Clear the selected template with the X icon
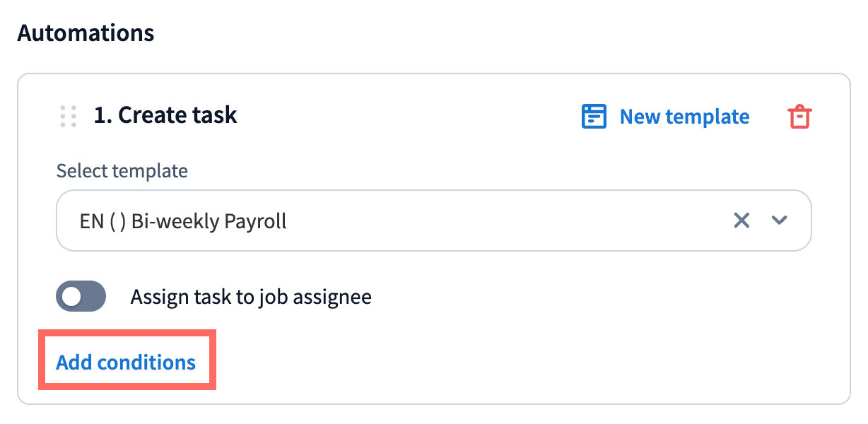 click(x=741, y=220)
